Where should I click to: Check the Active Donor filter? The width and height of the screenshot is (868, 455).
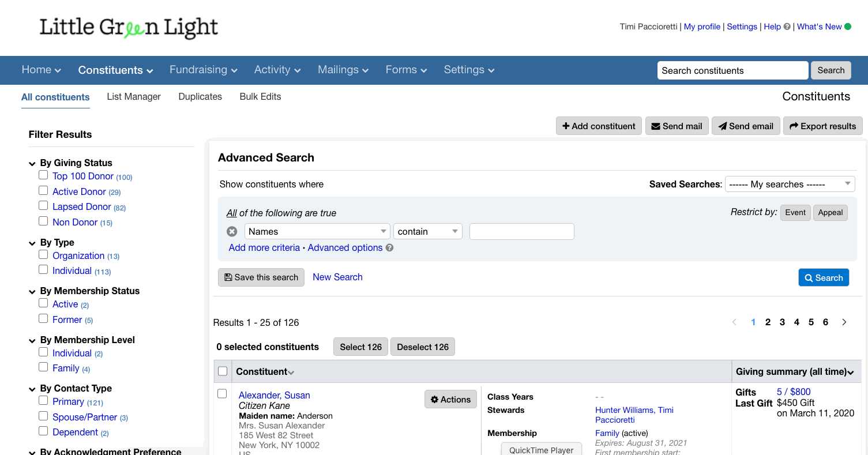tap(43, 190)
